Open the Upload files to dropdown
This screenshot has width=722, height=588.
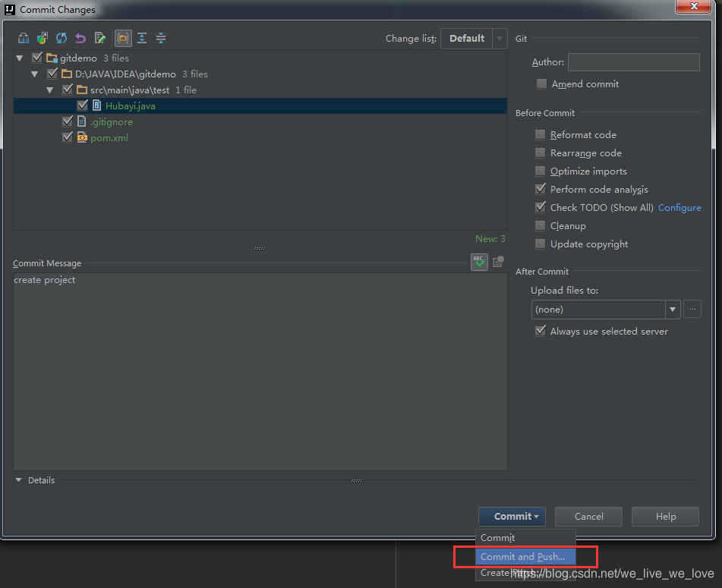click(x=606, y=310)
